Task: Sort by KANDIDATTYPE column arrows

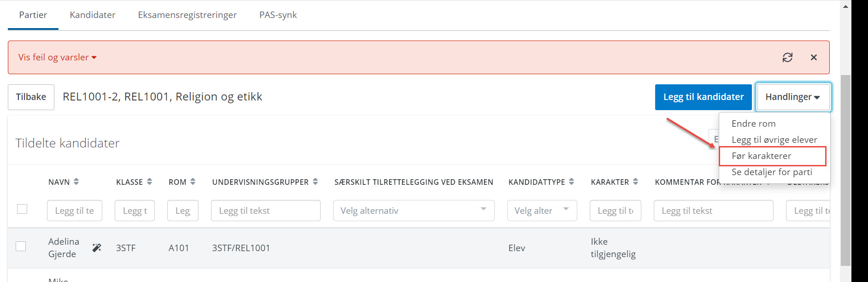Action: point(571,182)
